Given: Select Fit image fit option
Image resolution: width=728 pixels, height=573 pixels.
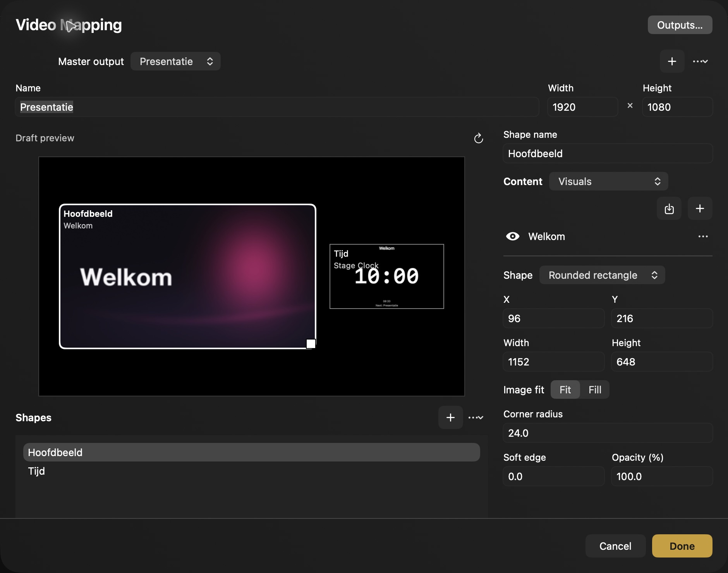Looking at the screenshot, I should click(x=565, y=389).
